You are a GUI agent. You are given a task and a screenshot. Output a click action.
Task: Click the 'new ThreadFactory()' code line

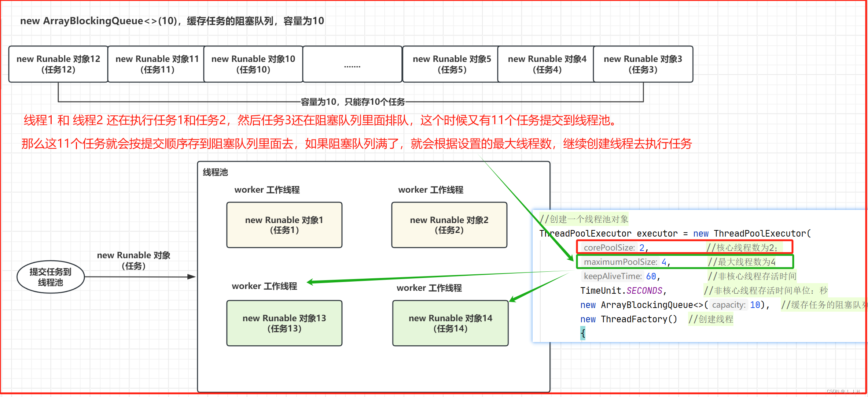click(629, 319)
